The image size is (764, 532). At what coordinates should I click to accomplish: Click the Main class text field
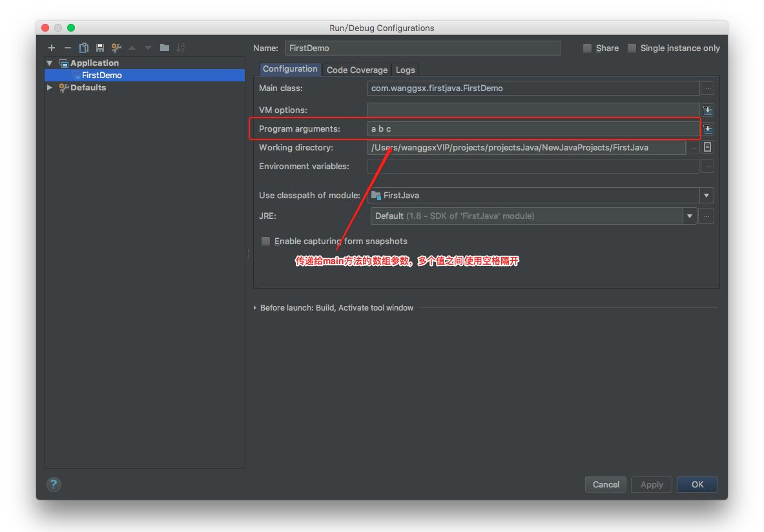[533, 88]
